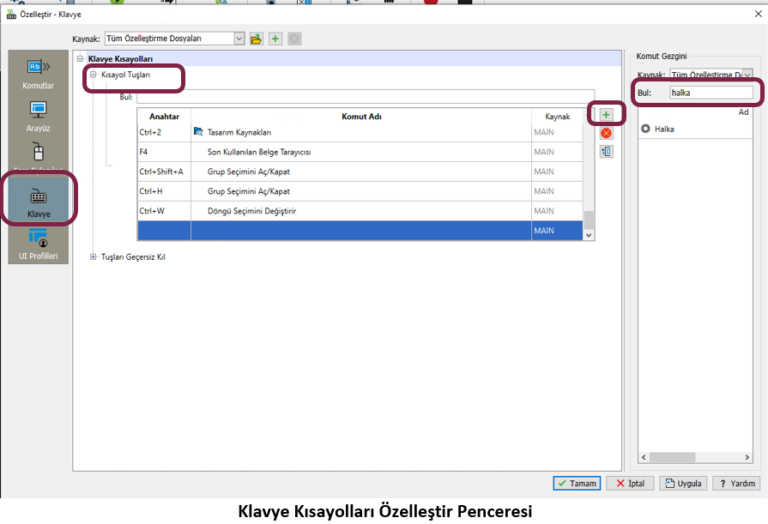Screen dimensions: 768x524
Task: Switch to the Klavye sidebar section
Action: (38, 201)
